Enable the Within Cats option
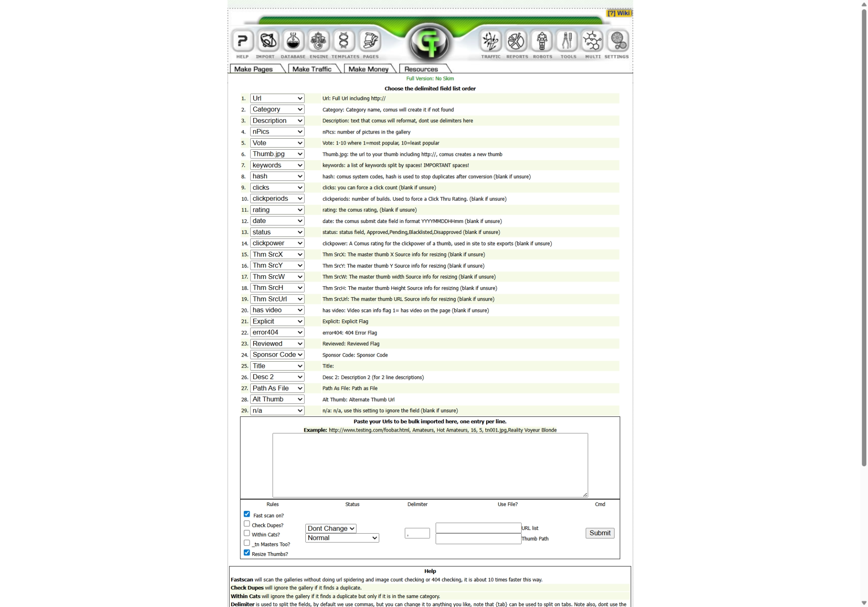The image size is (868, 607). (x=247, y=533)
